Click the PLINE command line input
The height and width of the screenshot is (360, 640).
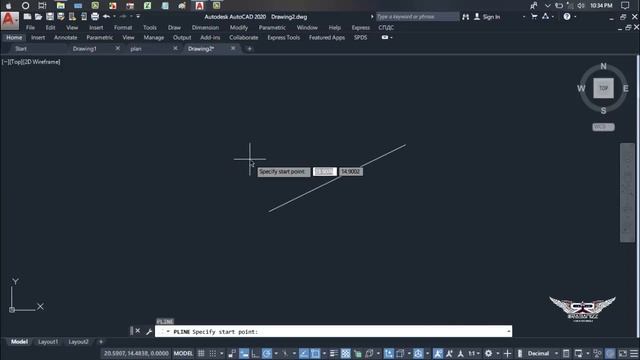click(x=333, y=331)
